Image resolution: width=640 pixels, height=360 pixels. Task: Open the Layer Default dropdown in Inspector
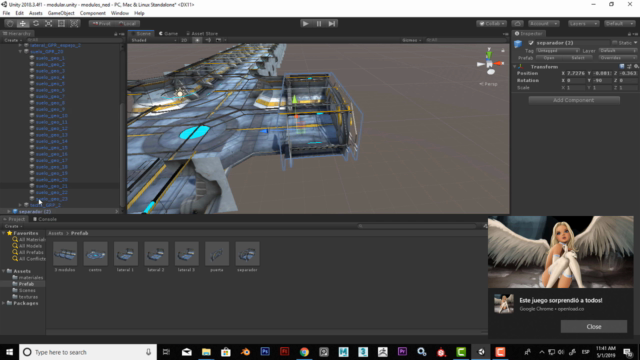618,51
